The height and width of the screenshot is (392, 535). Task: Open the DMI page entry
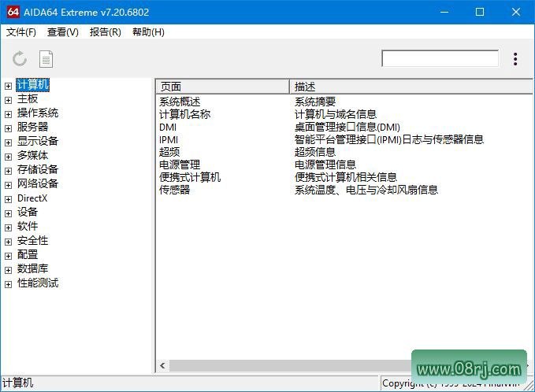(168, 128)
